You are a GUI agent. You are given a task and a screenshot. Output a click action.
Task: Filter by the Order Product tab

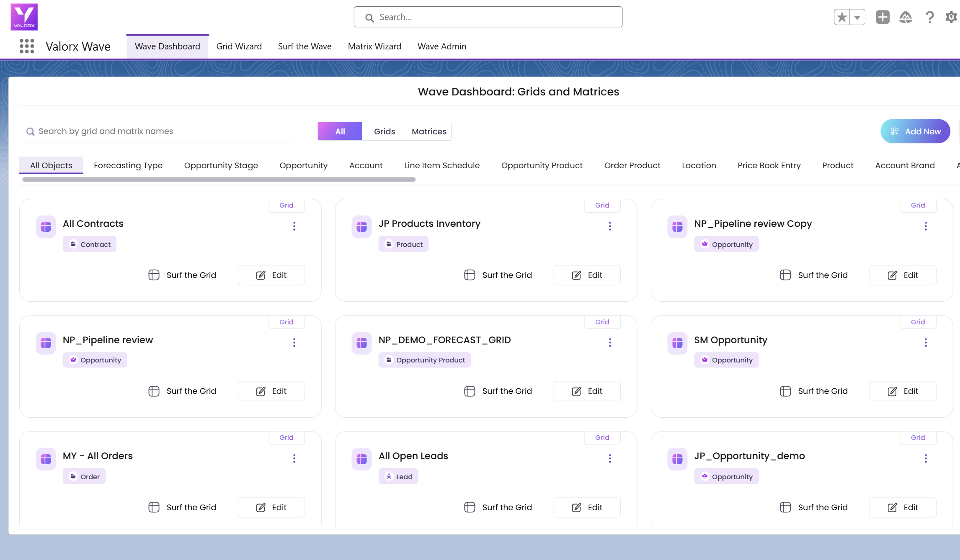point(632,165)
